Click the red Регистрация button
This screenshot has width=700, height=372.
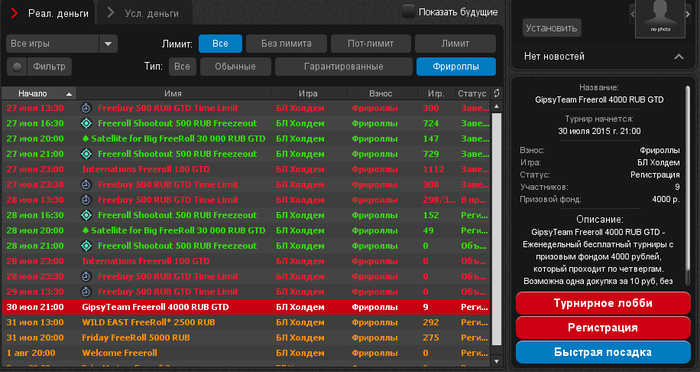(603, 328)
